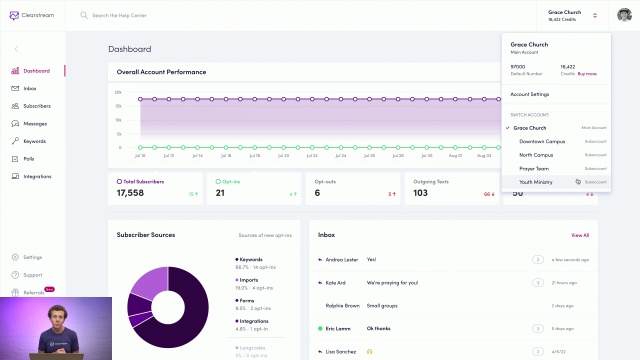Click the Inbox envelope icon

15,88
